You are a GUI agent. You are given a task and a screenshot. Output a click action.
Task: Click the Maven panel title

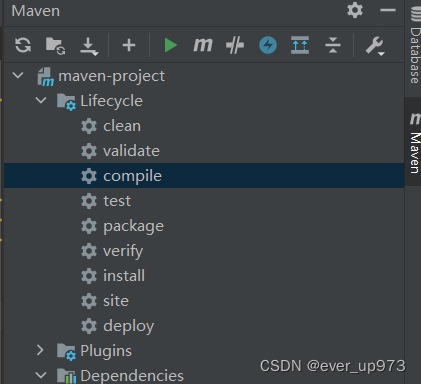[36, 11]
